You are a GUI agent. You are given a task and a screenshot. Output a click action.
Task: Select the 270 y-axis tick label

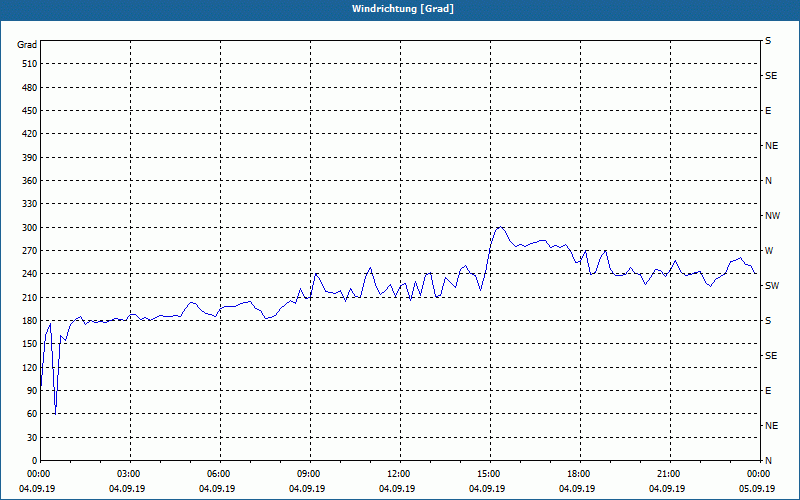pyautogui.click(x=30, y=251)
